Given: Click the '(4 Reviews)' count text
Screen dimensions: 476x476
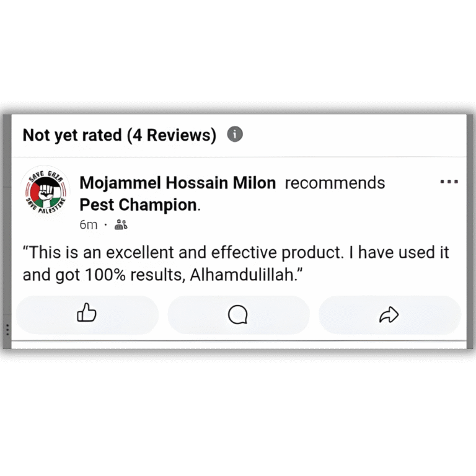Looking at the screenshot, I should pyautogui.click(x=172, y=134).
